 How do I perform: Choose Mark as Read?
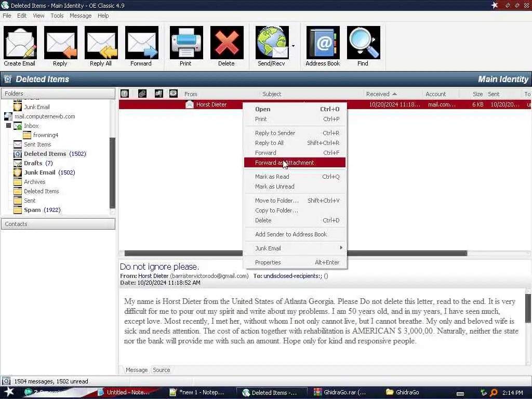(x=295, y=177)
